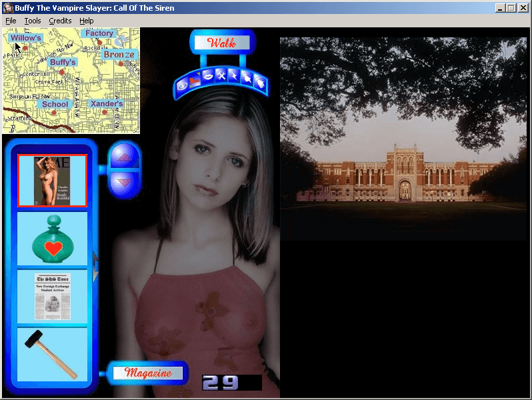Click the school building scene image
Viewport: 532px width, 400px height.
pos(403,139)
